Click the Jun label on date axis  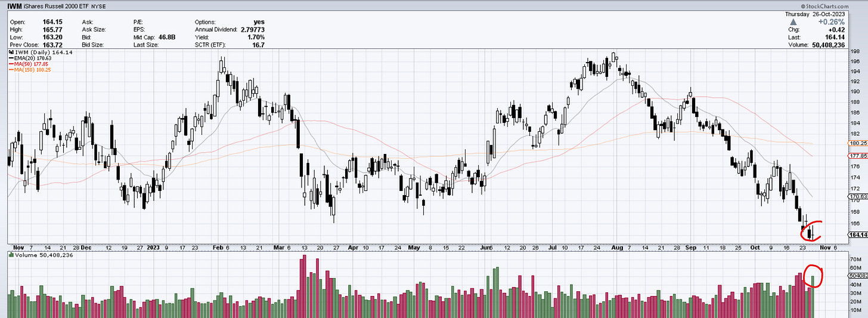pyautogui.click(x=486, y=246)
